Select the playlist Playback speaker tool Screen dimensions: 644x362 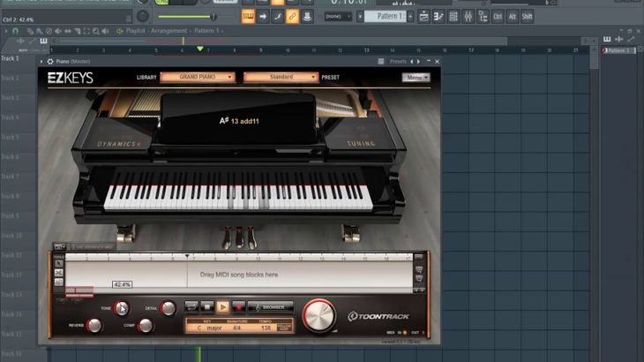106,31
